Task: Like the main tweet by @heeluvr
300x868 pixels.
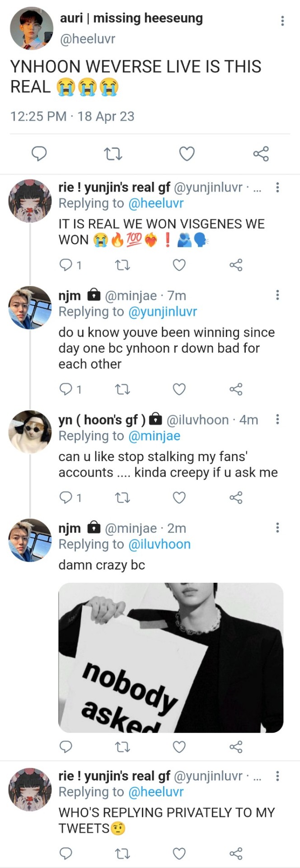Action: coord(187,154)
